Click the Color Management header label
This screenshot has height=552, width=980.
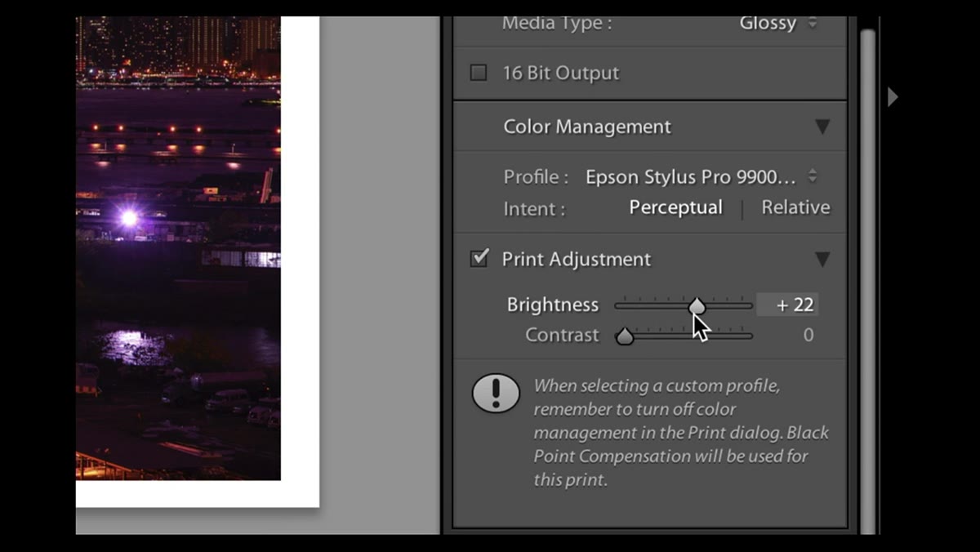tap(587, 127)
